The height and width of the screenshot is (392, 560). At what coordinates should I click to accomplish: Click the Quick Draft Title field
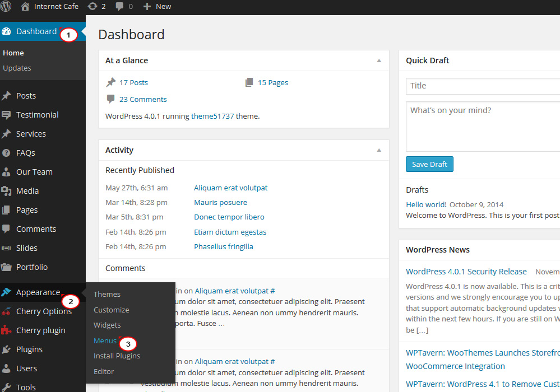click(x=483, y=86)
